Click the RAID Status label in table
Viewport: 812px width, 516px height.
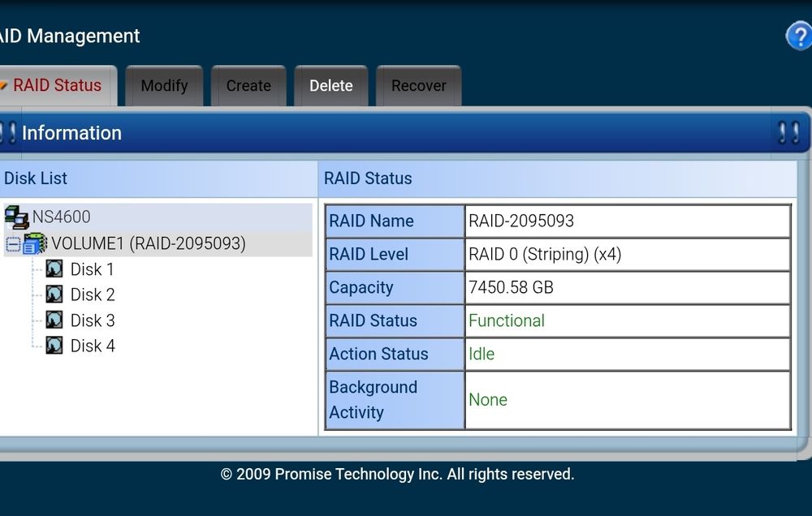tap(395, 321)
